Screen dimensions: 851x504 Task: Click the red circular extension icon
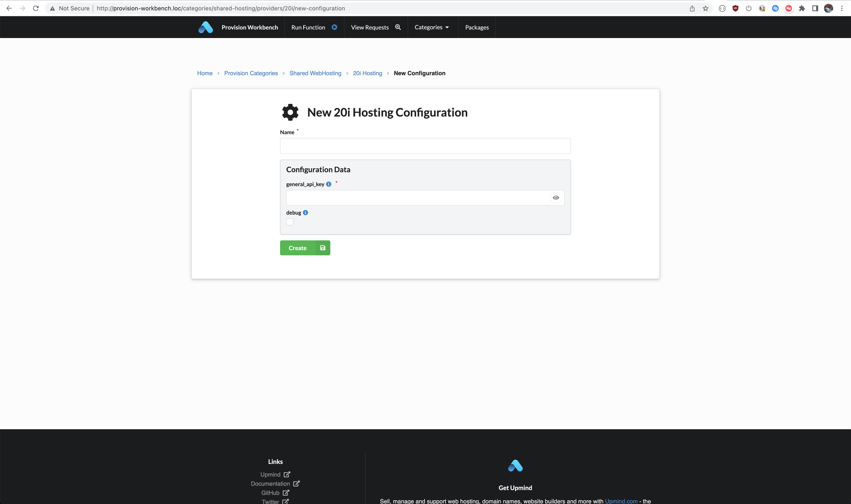pos(788,8)
